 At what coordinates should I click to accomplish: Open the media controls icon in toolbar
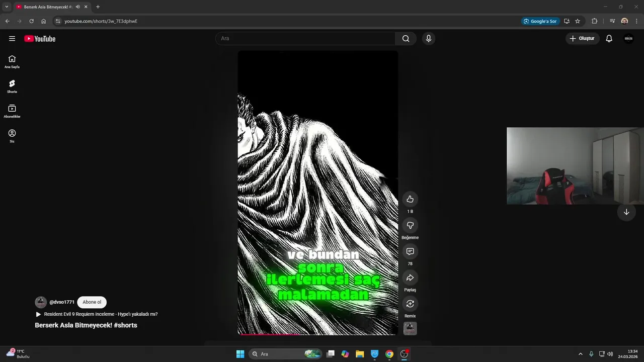pos(612,21)
